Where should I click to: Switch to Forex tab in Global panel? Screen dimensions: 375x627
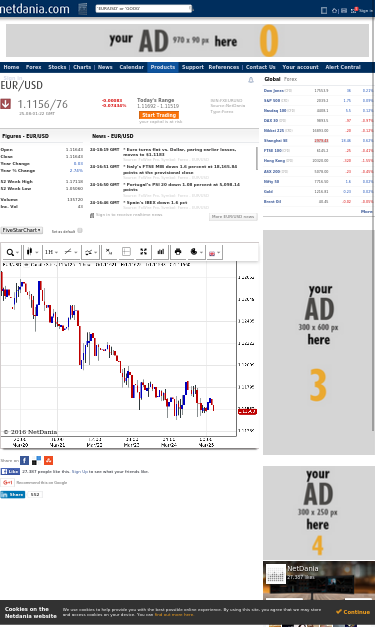290,79
